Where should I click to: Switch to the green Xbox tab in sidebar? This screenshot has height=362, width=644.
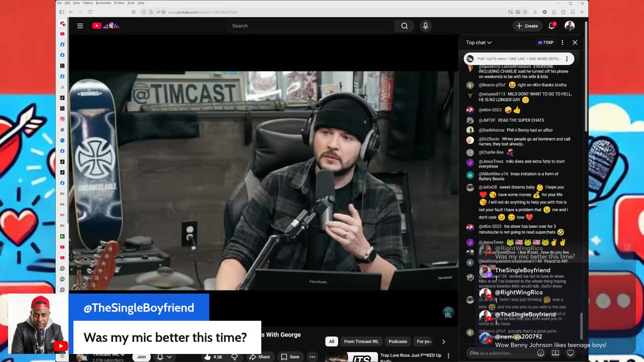62,236
